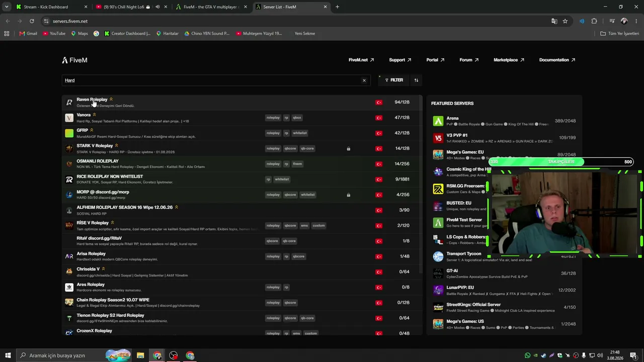Clear the 'Hard' search text with the X

pyautogui.click(x=364, y=80)
